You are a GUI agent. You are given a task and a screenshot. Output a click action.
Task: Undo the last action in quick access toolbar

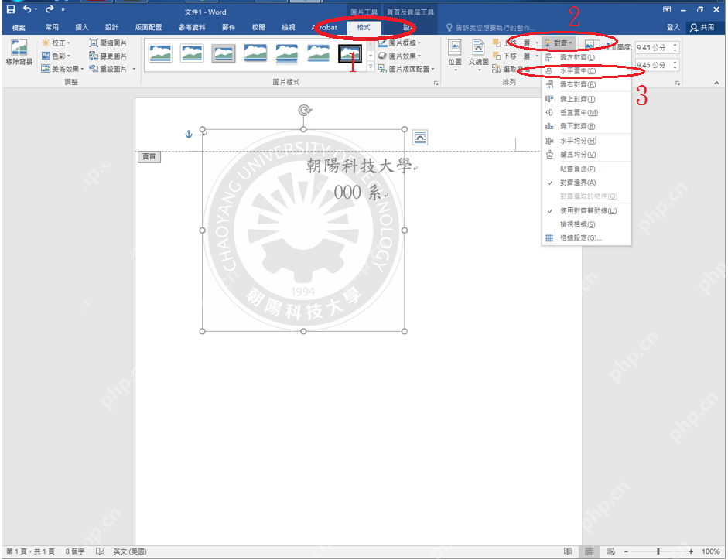[27, 9]
